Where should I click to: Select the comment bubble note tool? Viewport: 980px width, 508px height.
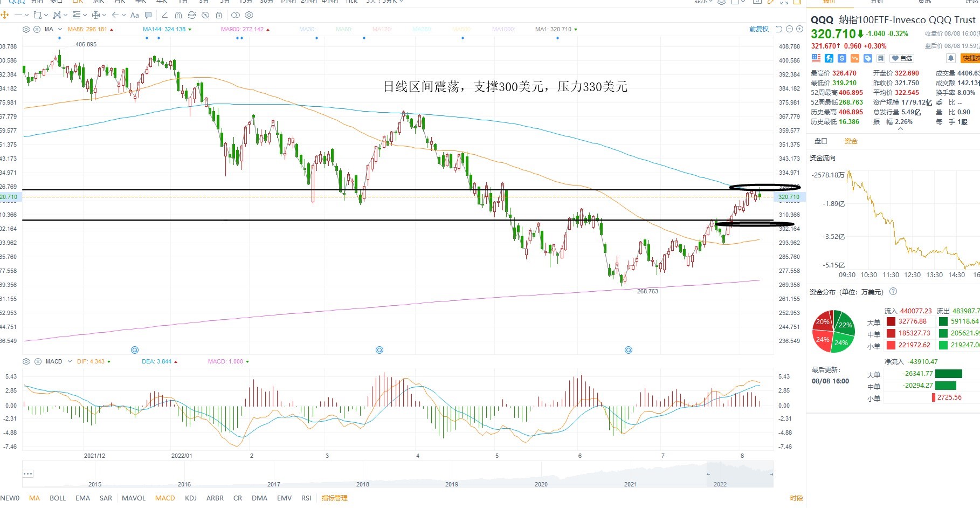click(x=148, y=15)
